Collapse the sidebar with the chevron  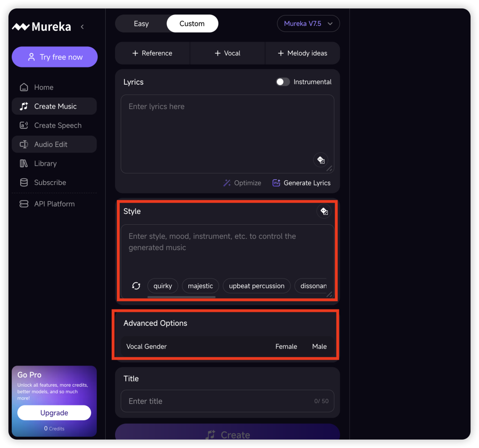coord(82,27)
